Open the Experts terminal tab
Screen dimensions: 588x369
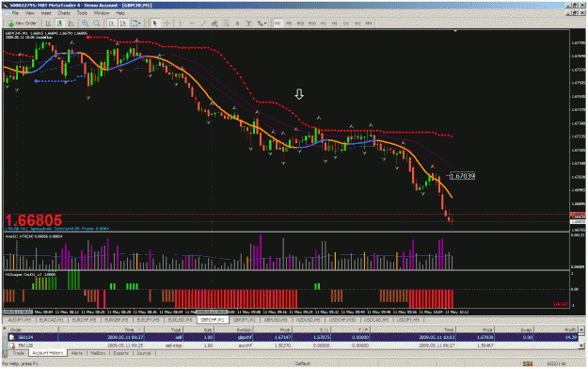(120, 353)
